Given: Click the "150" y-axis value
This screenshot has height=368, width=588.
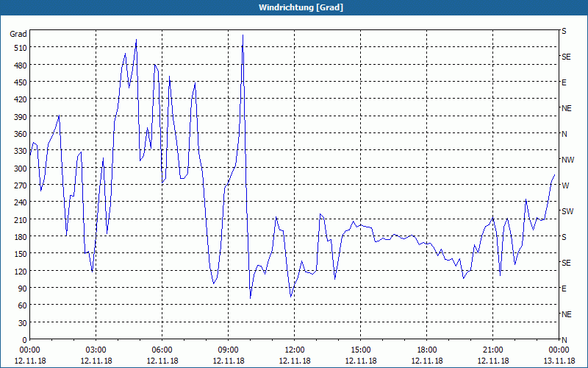Looking at the screenshot, I should (21, 254).
